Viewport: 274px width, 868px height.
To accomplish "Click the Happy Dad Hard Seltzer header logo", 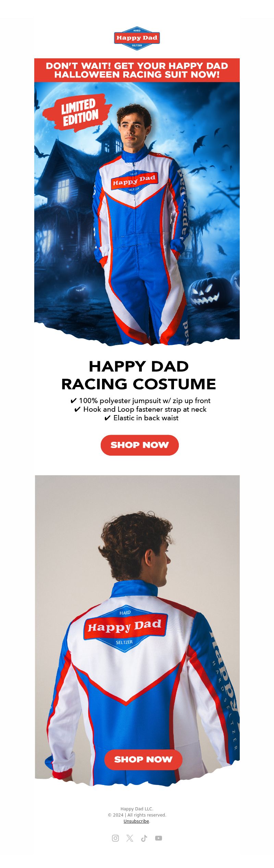I will click(x=137, y=38).
